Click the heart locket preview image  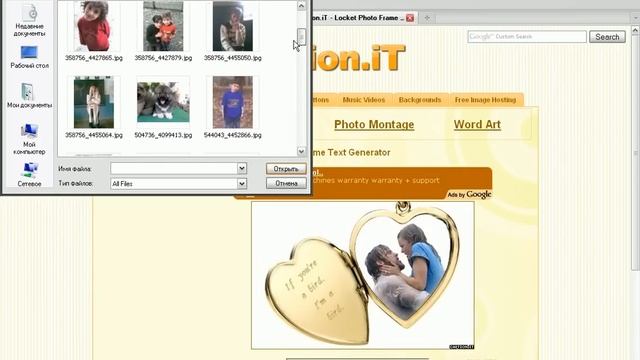click(362, 275)
